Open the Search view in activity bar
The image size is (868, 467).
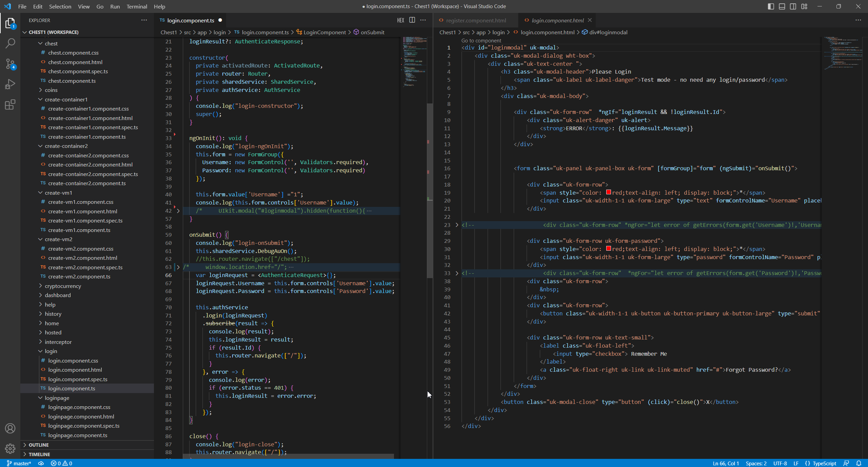pyautogui.click(x=10, y=43)
